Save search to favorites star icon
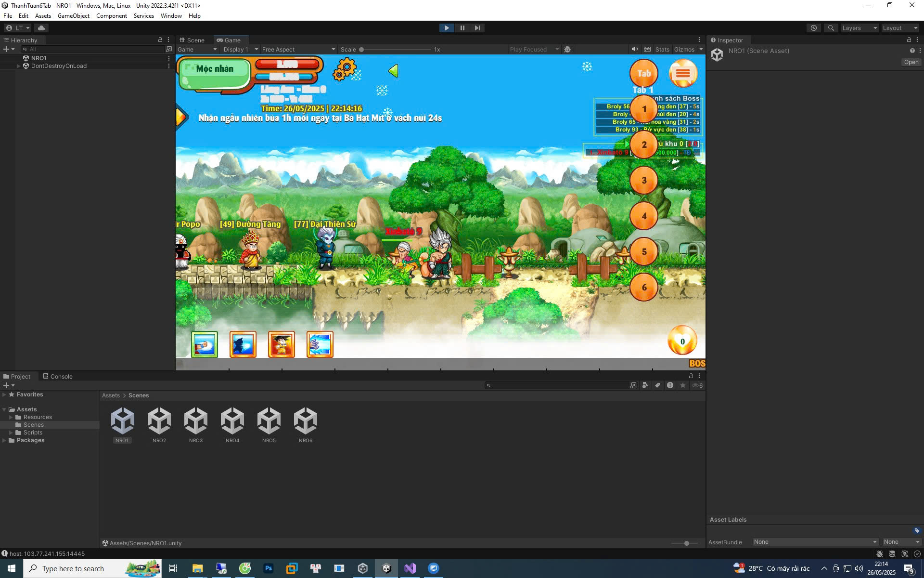 pyautogui.click(x=682, y=385)
